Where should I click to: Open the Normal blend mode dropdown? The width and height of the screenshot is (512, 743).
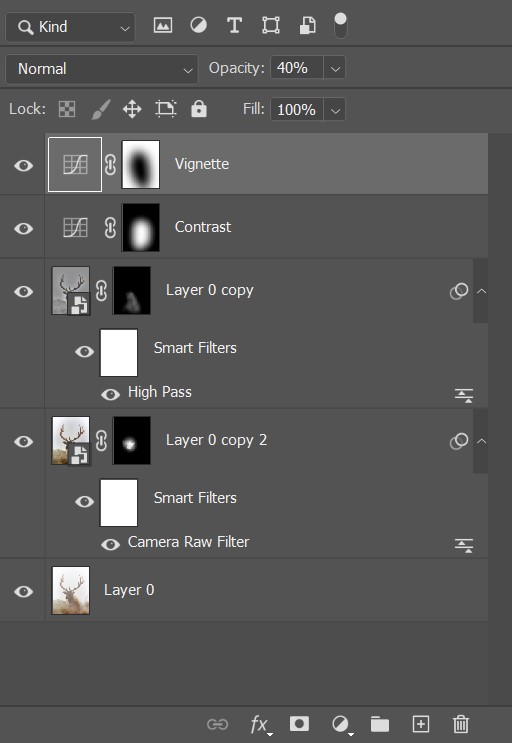click(102, 69)
